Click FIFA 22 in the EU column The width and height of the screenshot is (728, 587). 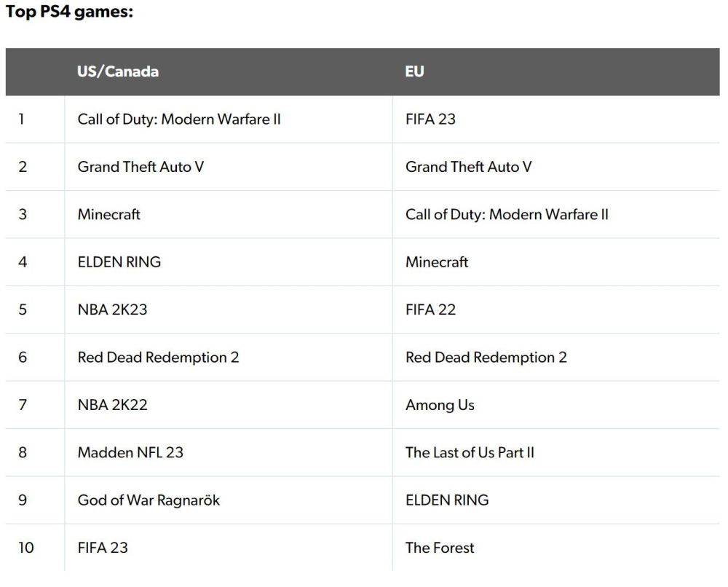point(430,310)
